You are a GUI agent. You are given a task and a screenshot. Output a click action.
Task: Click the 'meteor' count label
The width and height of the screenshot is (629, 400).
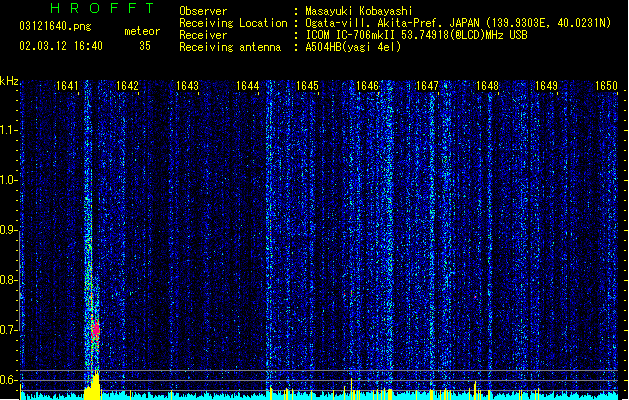point(142,31)
